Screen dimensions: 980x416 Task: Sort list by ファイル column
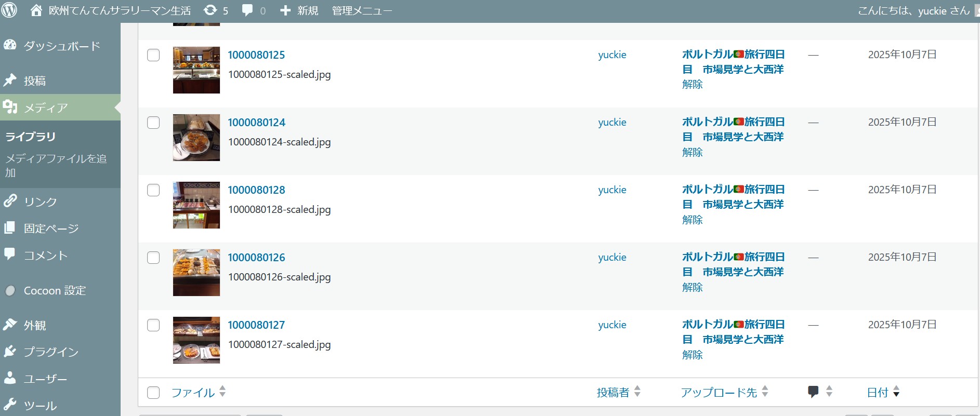193,393
